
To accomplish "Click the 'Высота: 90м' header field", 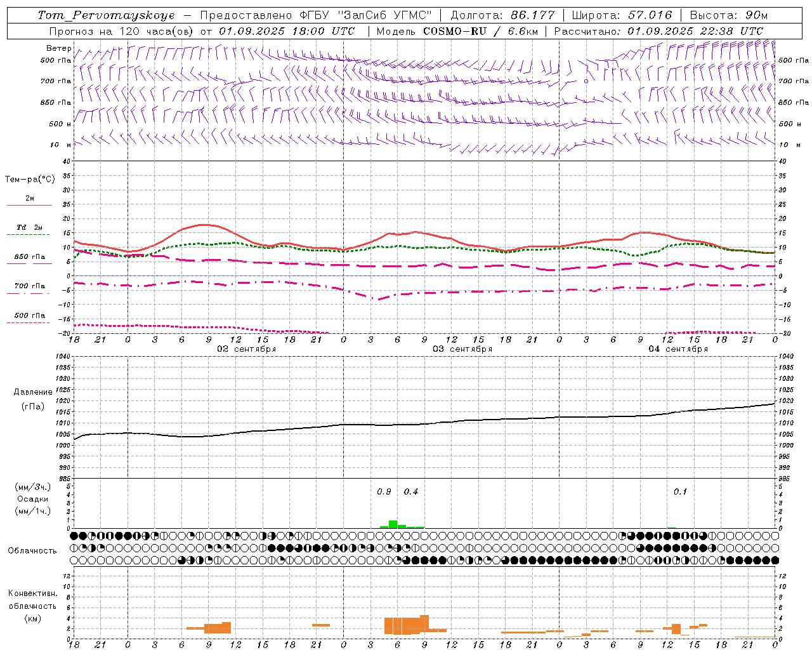I will point(729,15).
